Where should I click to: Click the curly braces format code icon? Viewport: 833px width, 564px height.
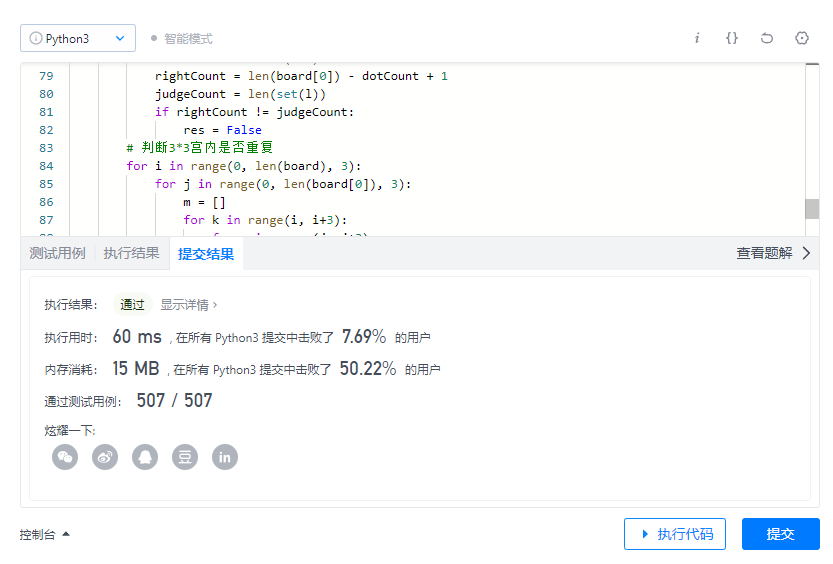[x=732, y=38]
